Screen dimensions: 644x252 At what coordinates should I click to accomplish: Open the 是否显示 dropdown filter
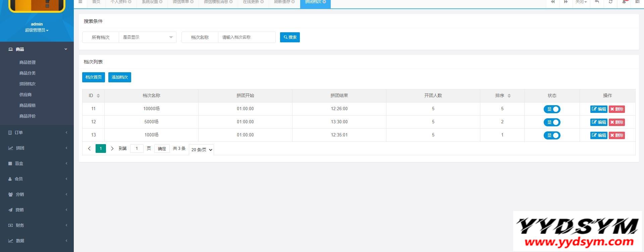[x=148, y=37]
